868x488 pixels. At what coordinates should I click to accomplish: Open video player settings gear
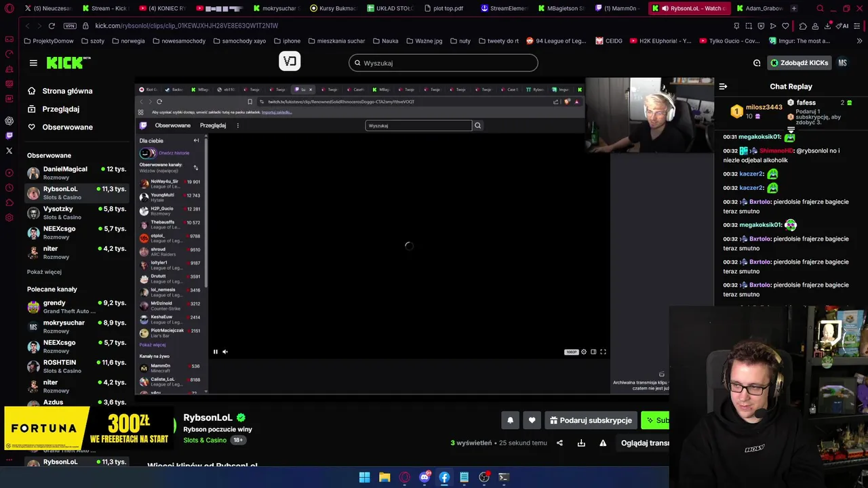point(584,352)
